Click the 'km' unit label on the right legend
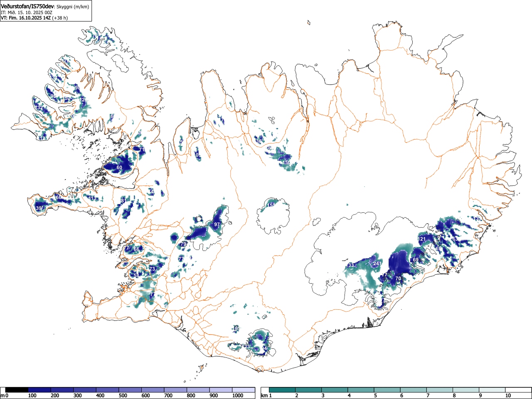 click(264, 396)
